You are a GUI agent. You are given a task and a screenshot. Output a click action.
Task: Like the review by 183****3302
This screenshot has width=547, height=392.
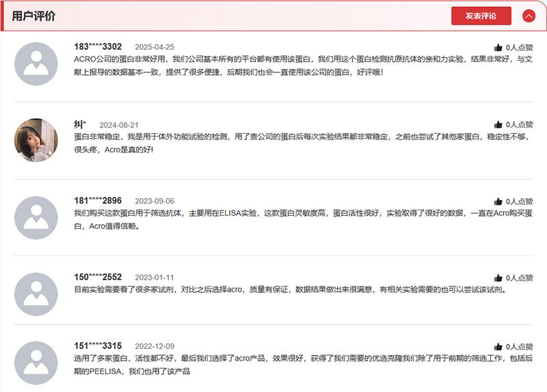coord(498,48)
